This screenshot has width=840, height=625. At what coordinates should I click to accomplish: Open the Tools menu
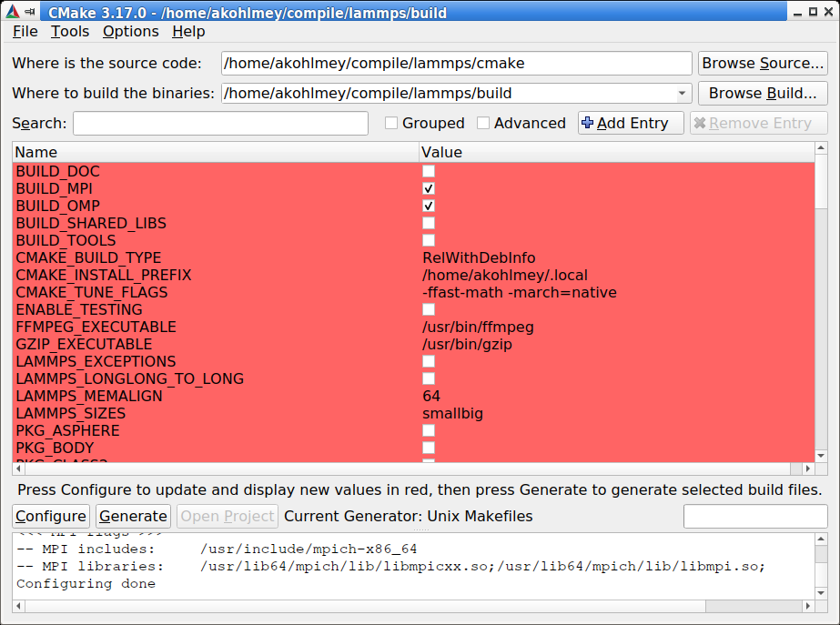coord(70,31)
